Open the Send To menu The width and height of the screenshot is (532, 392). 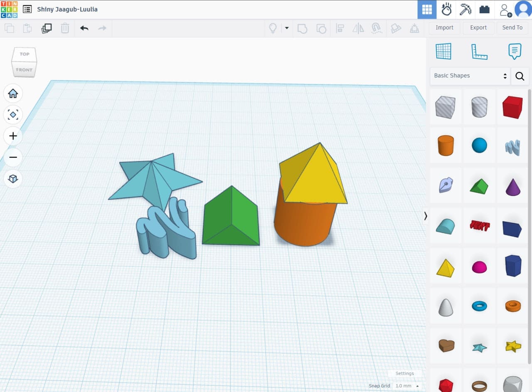pos(512,27)
